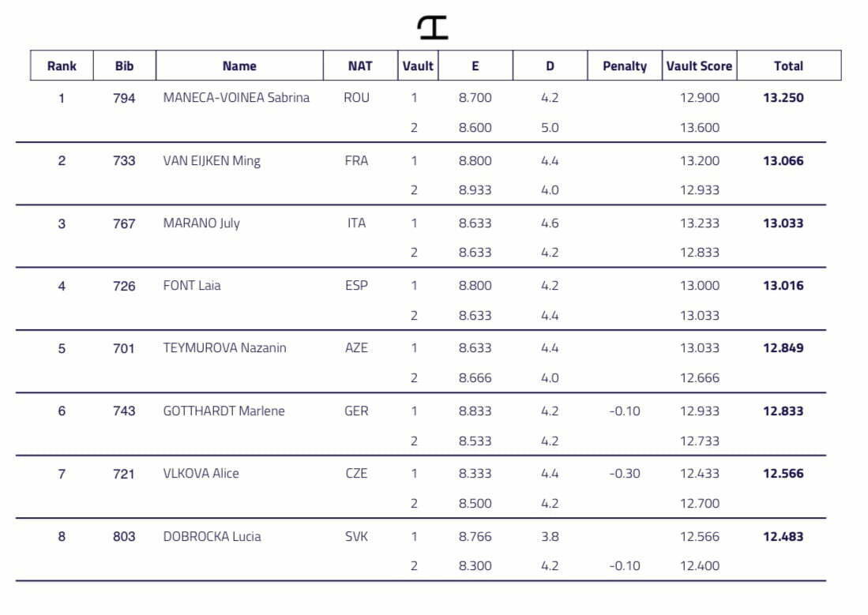Viewport: 868px width, 615px height.
Task: Click the Penalty column header
Action: pyautogui.click(x=625, y=66)
